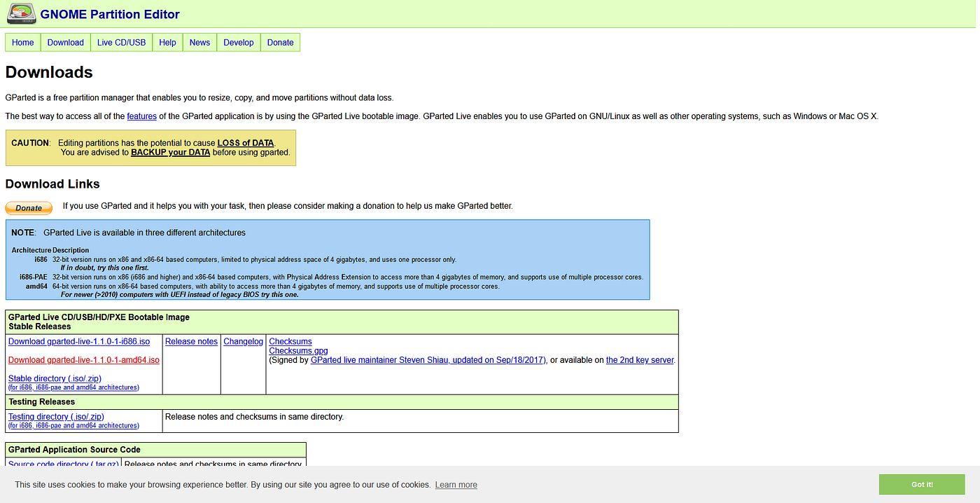The image size is (980, 503).
Task: Go to the Live CD/USB tab
Action: click(122, 43)
